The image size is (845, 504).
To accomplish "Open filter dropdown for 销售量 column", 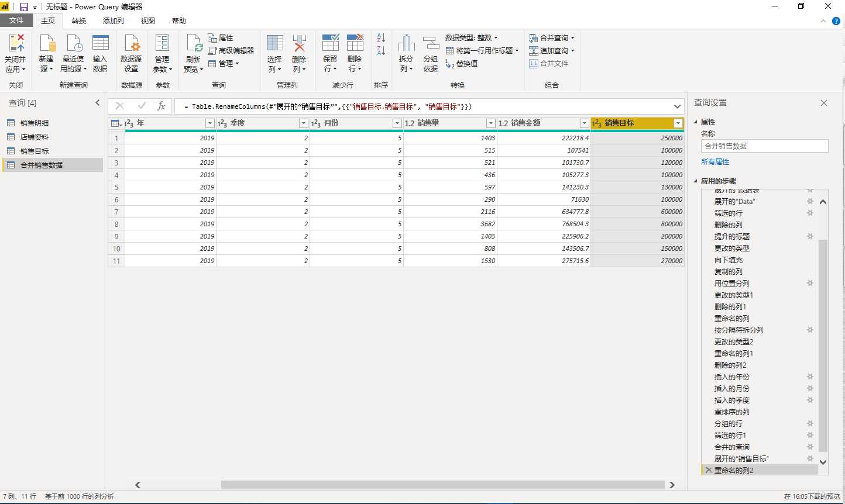I will click(x=490, y=123).
